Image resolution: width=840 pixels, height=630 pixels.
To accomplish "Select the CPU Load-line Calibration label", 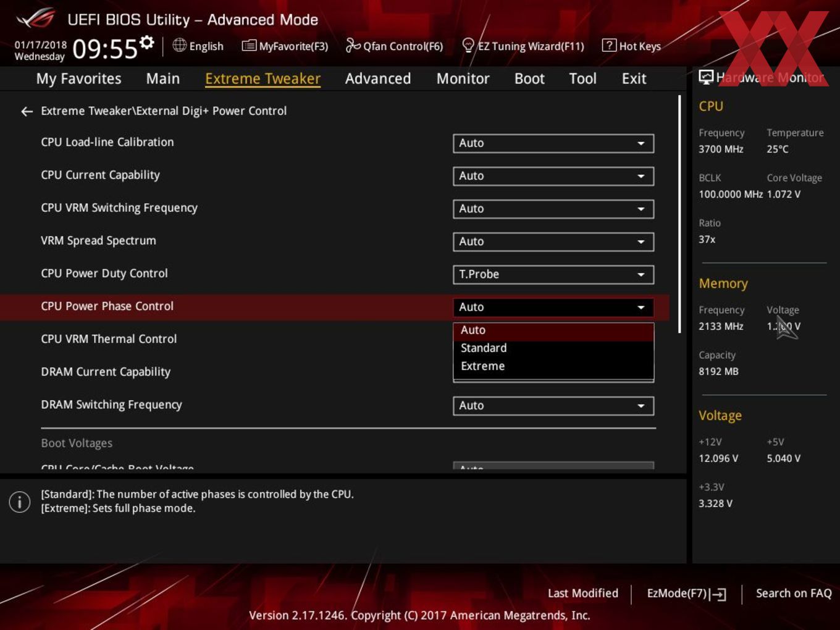I will (107, 142).
